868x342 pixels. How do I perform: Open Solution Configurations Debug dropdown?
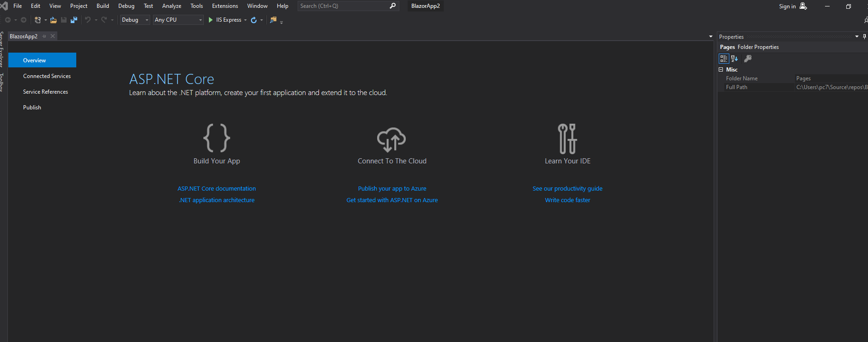pyautogui.click(x=135, y=20)
